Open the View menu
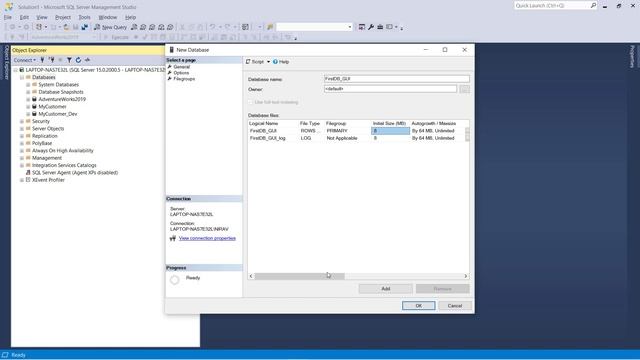The height and width of the screenshot is (360, 640). pyautogui.click(x=42, y=17)
